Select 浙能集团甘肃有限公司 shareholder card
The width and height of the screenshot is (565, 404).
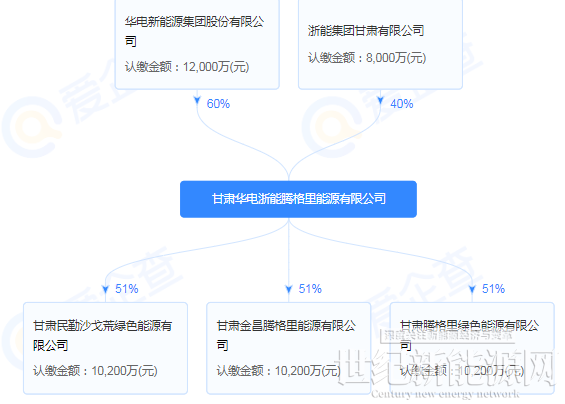click(x=381, y=44)
